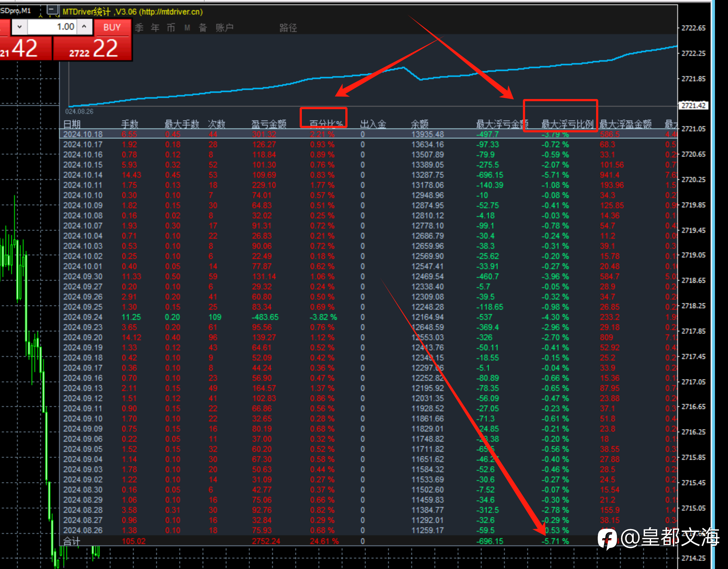Select the M tab in statistics panel
This screenshot has height=569, width=728.
(x=187, y=28)
